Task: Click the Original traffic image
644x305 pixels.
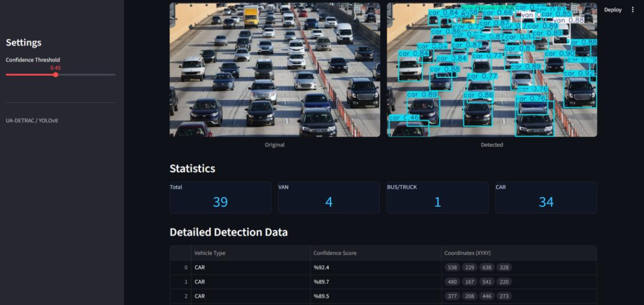Action: 274,70
